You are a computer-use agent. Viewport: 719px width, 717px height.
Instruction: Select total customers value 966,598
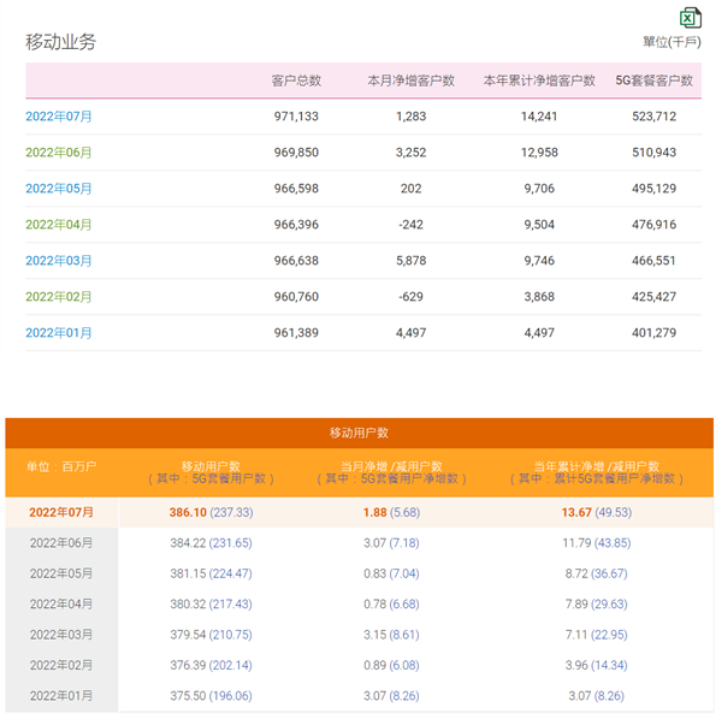pyautogui.click(x=296, y=189)
